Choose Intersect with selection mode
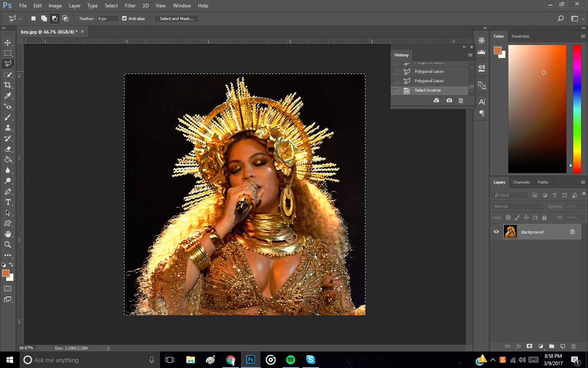 point(65,18)
